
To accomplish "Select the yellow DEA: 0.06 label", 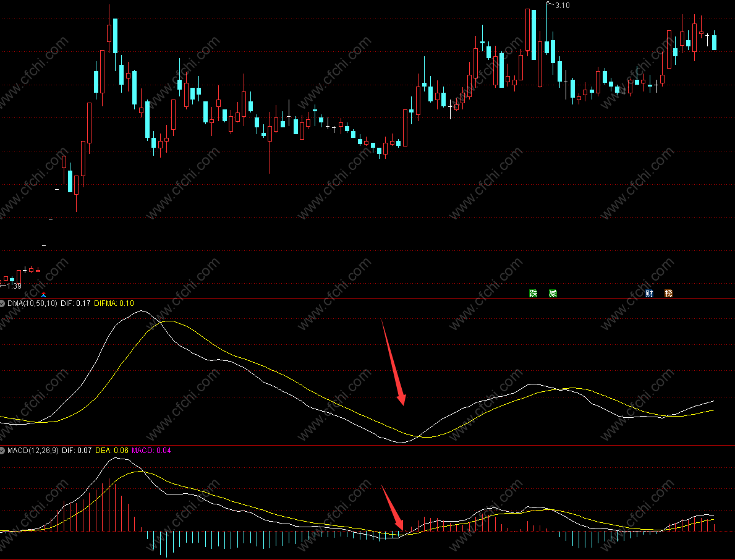I will point(112,451).
